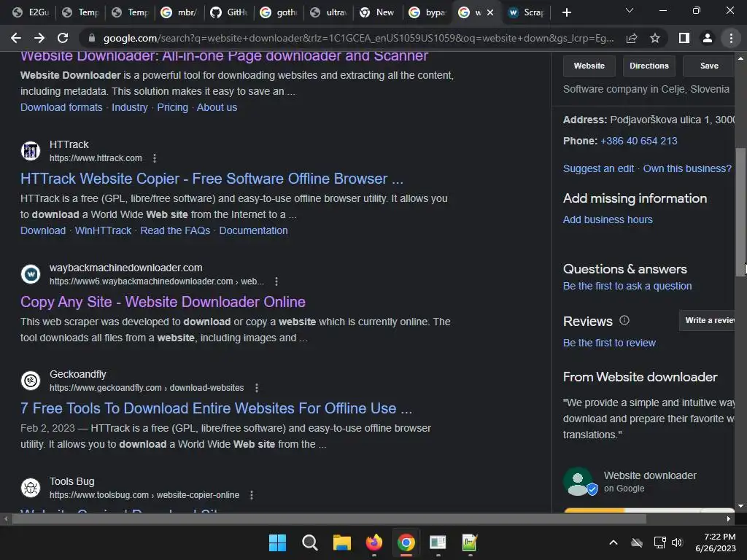Open HTTrack Website Copier result title

(x=212, y=179)
